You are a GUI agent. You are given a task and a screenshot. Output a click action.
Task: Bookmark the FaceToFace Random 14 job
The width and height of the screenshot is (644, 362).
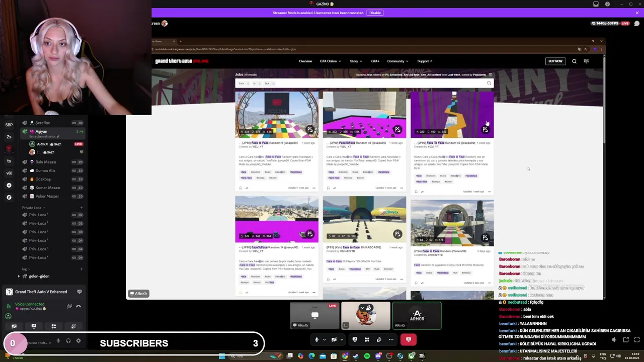click(240, 293)
